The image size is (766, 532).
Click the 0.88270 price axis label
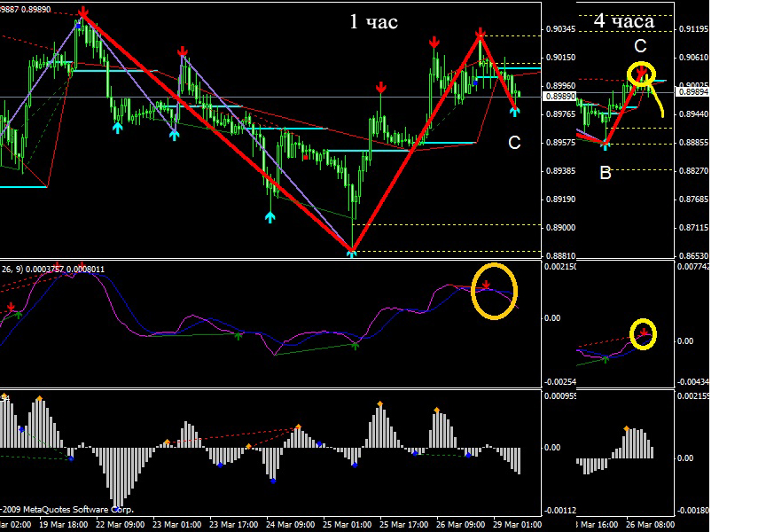coord(693,171)
